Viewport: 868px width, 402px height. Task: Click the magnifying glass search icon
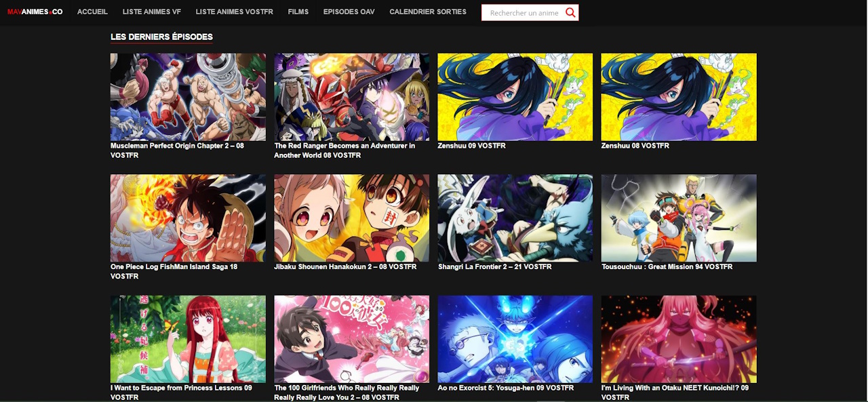(570, 13)
